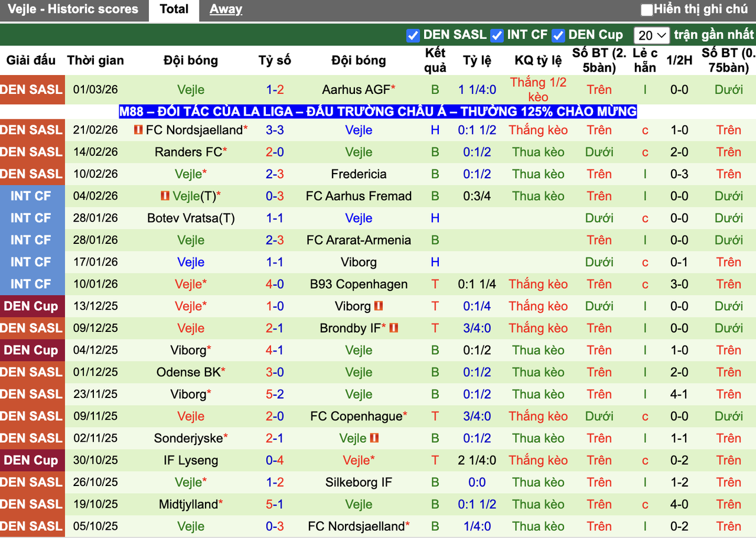Image resolution: width=756 pixels, height=538 pixels.
Task: Click the 2 1/4:0 odds value
Action: tap(477, 460)
